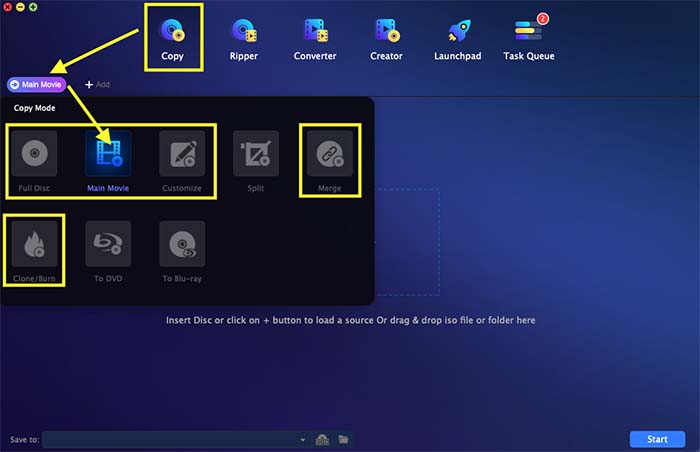
Task: Open the Task Queue
Action: tap(529, 38)
